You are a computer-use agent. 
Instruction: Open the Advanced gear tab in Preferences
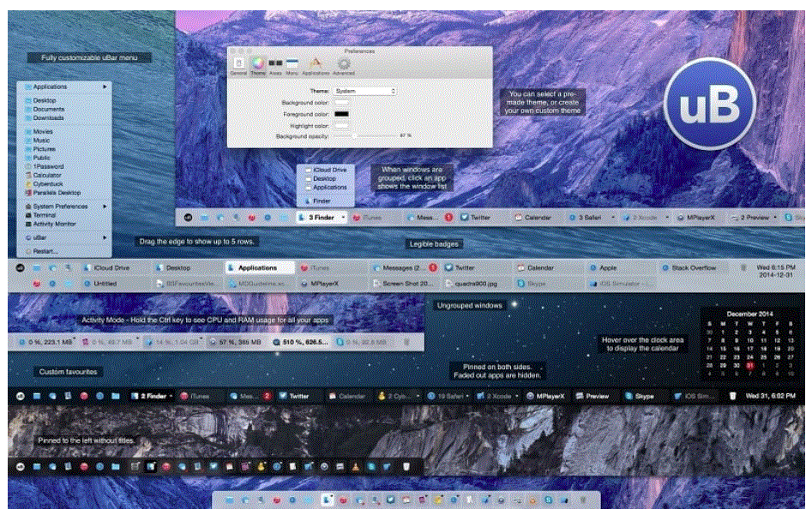(343, 66)
